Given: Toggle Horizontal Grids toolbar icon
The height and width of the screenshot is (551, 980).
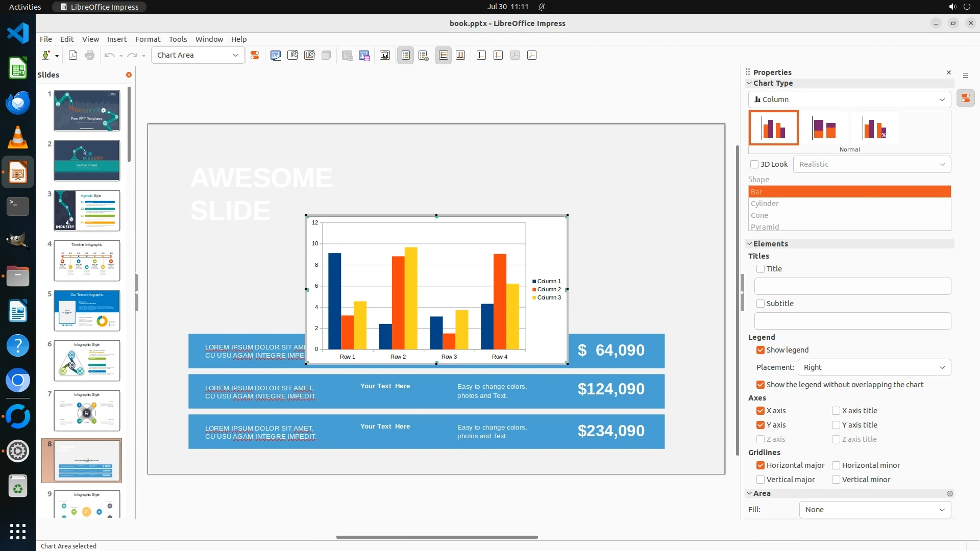Looking at the screenshot, I should [443, 55].
